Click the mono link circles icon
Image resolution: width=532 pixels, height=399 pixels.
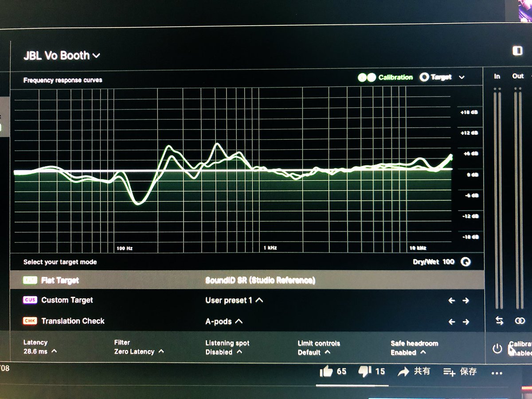pyautogui.click(x=520, y=321)
